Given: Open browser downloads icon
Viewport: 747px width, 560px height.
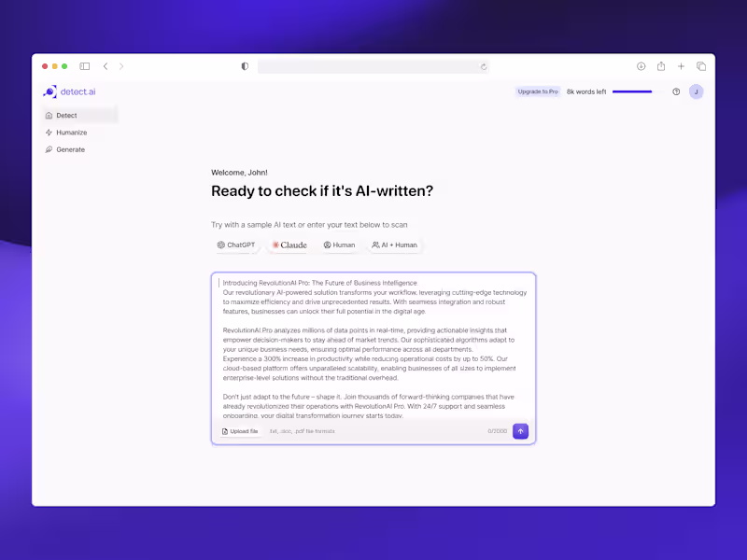Looking at the screenshot, I should pos(641,66).
